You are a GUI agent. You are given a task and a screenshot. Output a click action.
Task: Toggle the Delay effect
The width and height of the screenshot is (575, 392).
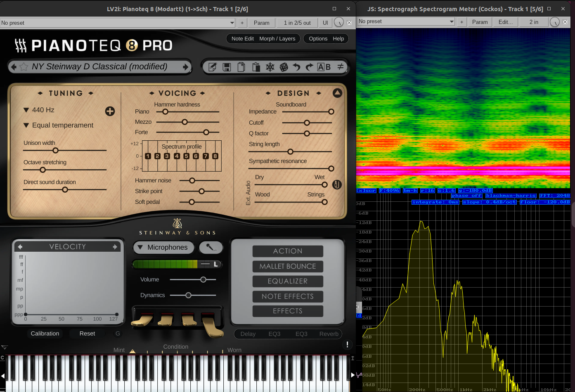248,334
